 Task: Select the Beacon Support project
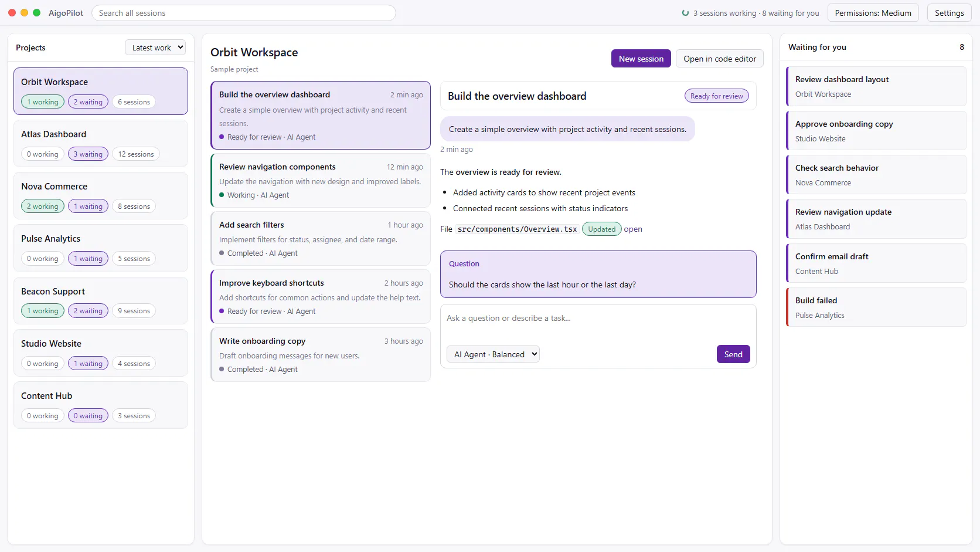[x=101, y=301]
